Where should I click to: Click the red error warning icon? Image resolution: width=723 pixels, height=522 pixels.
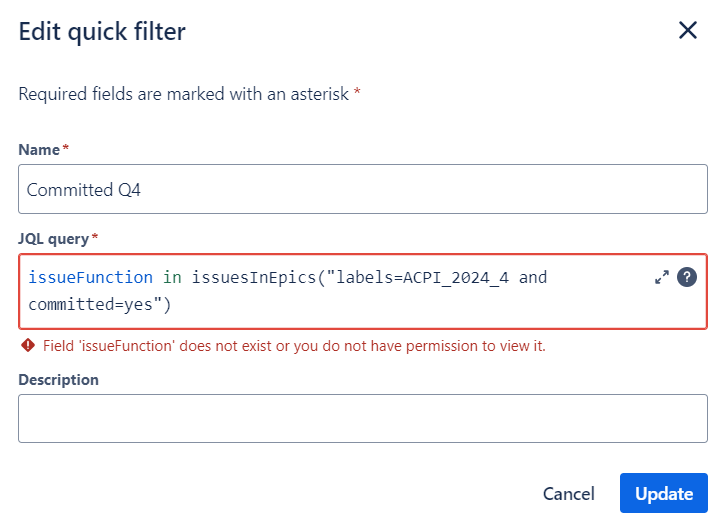(28, 345)
